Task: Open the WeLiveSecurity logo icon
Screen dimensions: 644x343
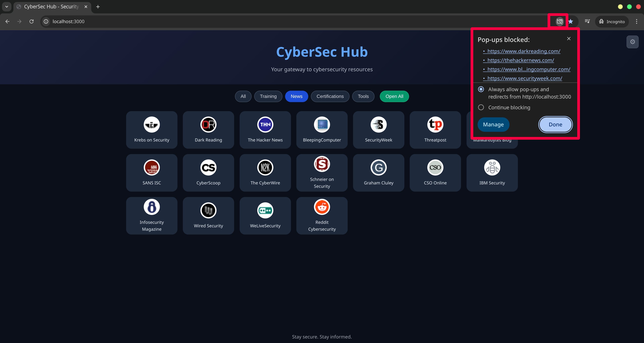Action: click(265, 210)
